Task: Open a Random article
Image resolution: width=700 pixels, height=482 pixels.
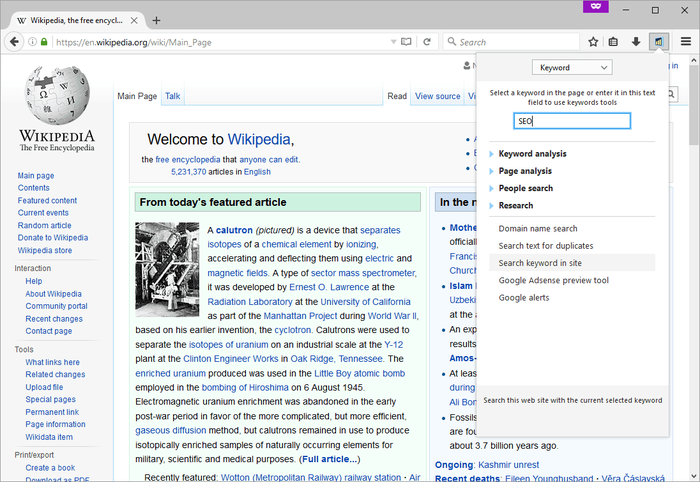Action: [45, 225]
